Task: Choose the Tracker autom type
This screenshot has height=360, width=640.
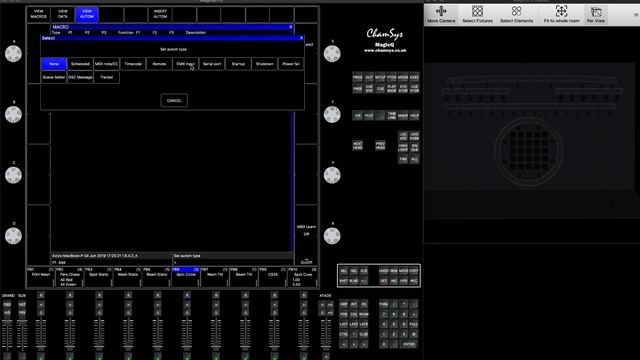Action: tap(107, 77)
